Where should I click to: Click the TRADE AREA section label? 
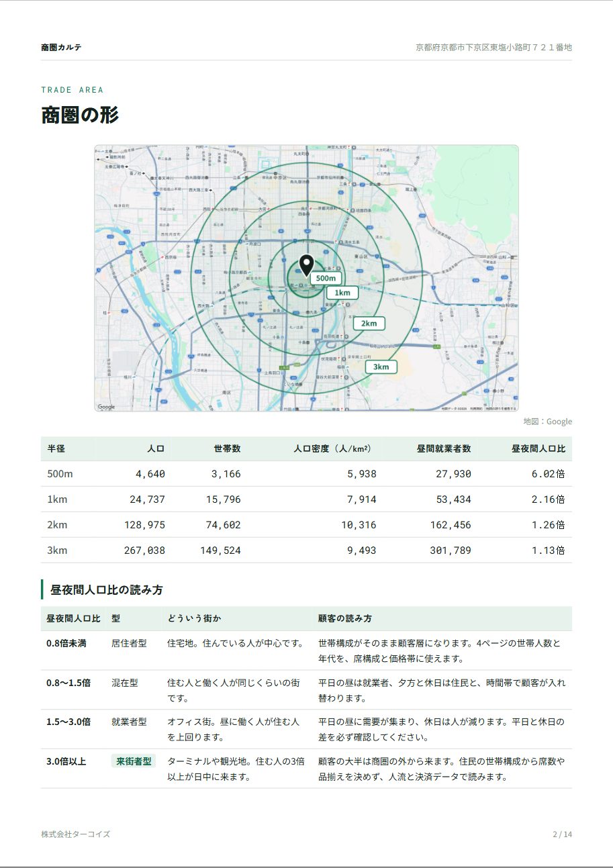point(73,90)
